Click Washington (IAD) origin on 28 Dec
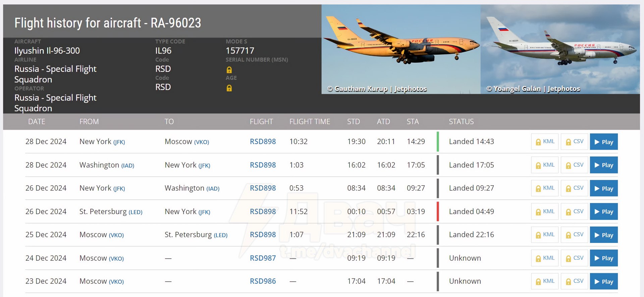644x297 pixels. (x=107, y=165)
